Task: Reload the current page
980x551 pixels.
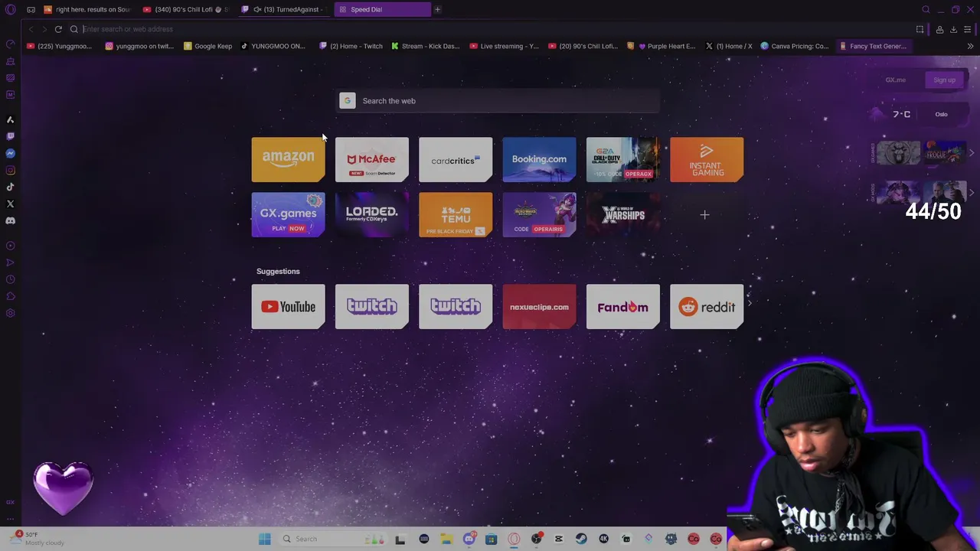Action: [x=58, y=29]
